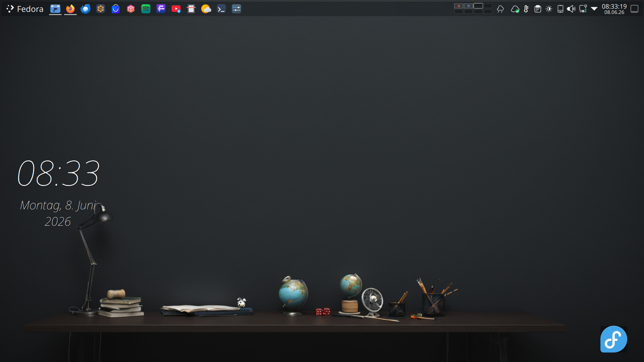Click the large 08:33 desktop clock widget

(59, 173)
